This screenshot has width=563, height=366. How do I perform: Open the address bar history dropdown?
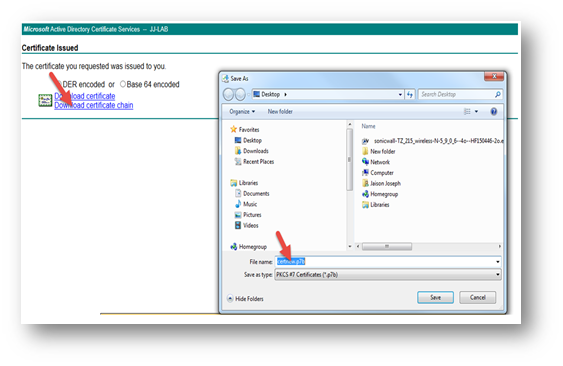tap(400, 94)
